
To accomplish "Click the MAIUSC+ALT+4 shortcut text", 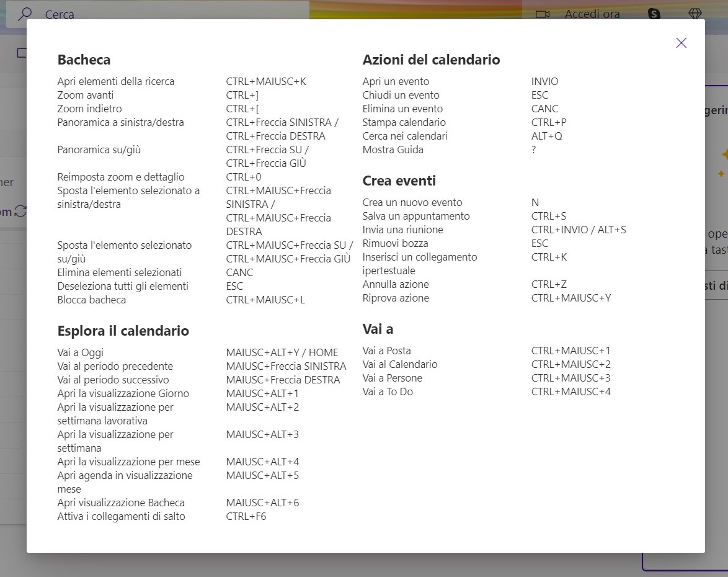I will coord(262,462).
